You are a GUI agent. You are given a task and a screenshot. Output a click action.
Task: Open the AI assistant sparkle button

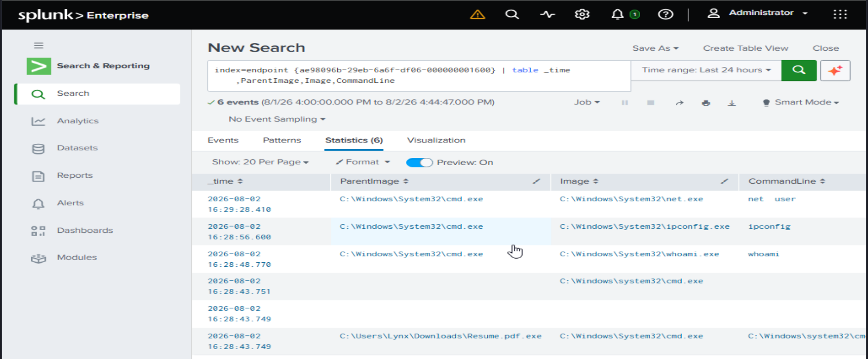pyautogui.click(x=835, y=71)
